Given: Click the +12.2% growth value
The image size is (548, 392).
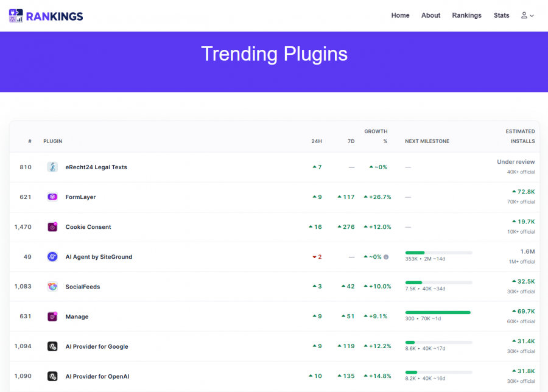Looking at the screenshot, I should [378, 346].
